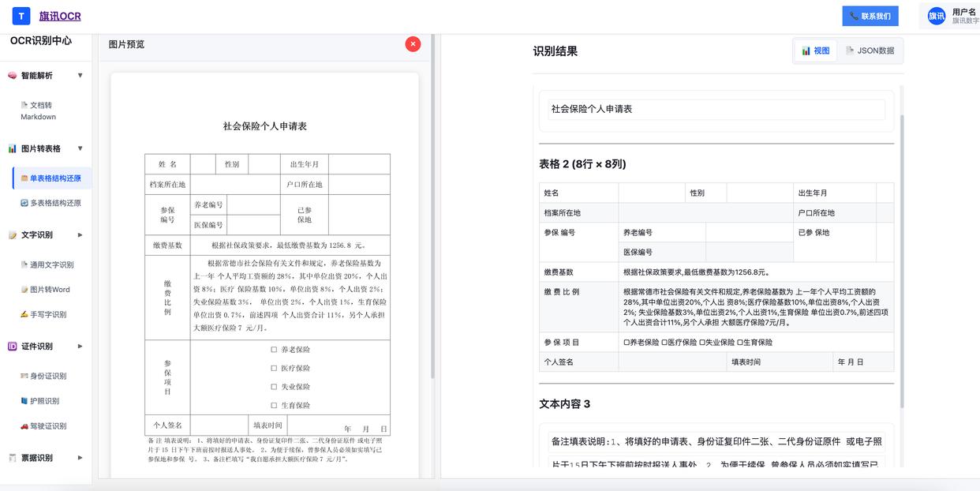Viewport: 980px width, 491px height.
Task: Click the 出生年月 cell in result table
Action: pyautogui.click(x=835, y=193)
